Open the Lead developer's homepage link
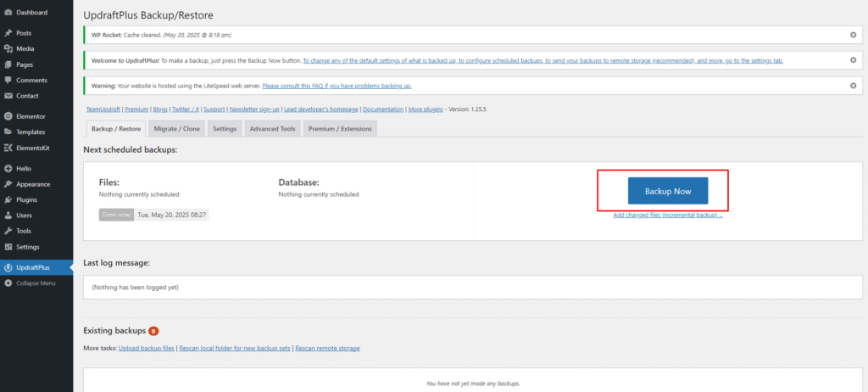This screenshot has height=392, width=868. point(321,109)
